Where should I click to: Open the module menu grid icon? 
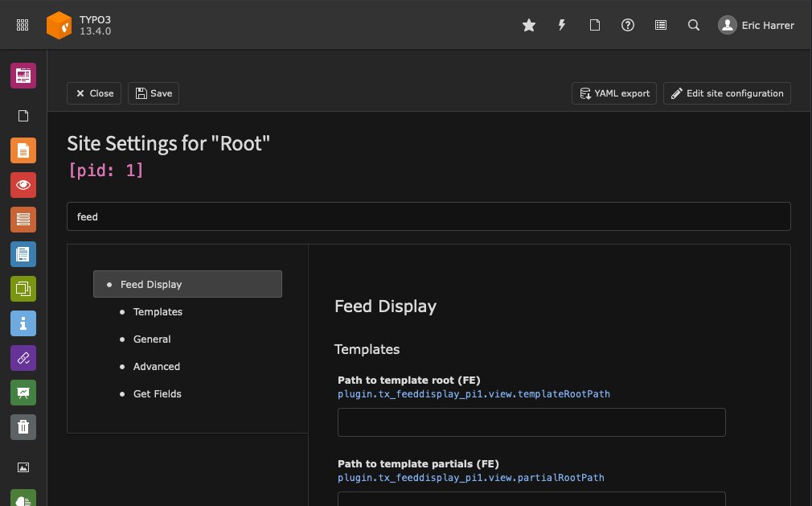(23, 25)
